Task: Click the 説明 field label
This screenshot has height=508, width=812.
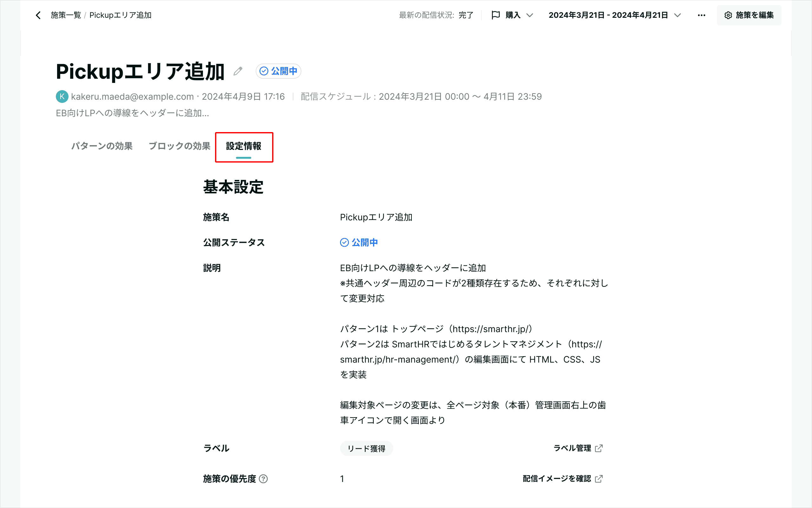Action: click(212, 268)
